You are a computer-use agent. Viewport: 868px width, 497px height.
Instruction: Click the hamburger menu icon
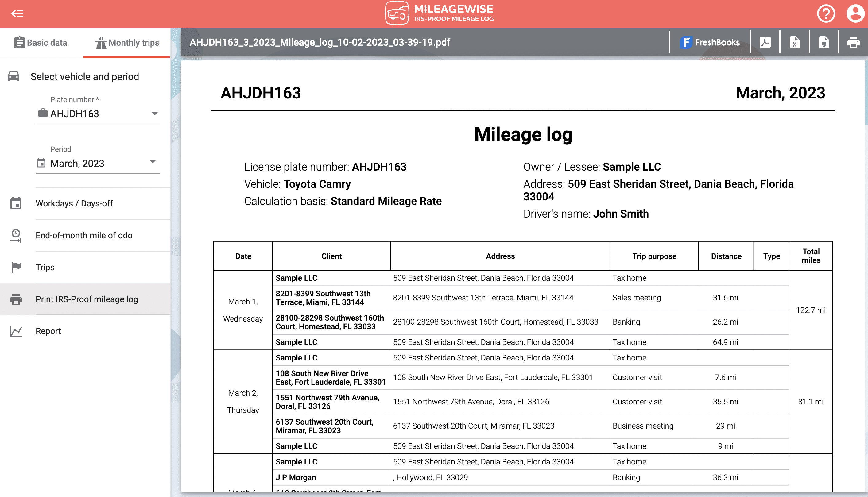[17, 13]
